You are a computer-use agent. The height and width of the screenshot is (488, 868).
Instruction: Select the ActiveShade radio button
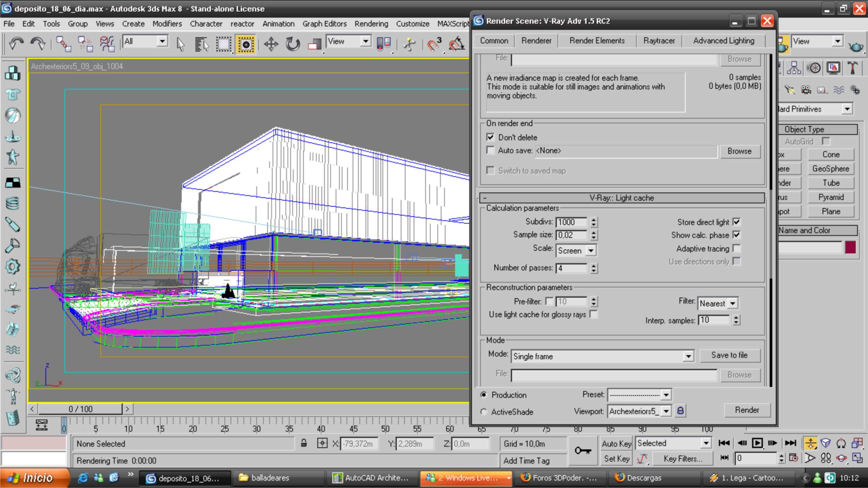[484, 412]
